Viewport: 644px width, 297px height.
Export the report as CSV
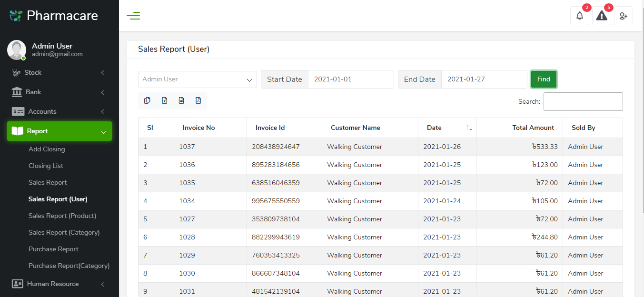[181, 100]
